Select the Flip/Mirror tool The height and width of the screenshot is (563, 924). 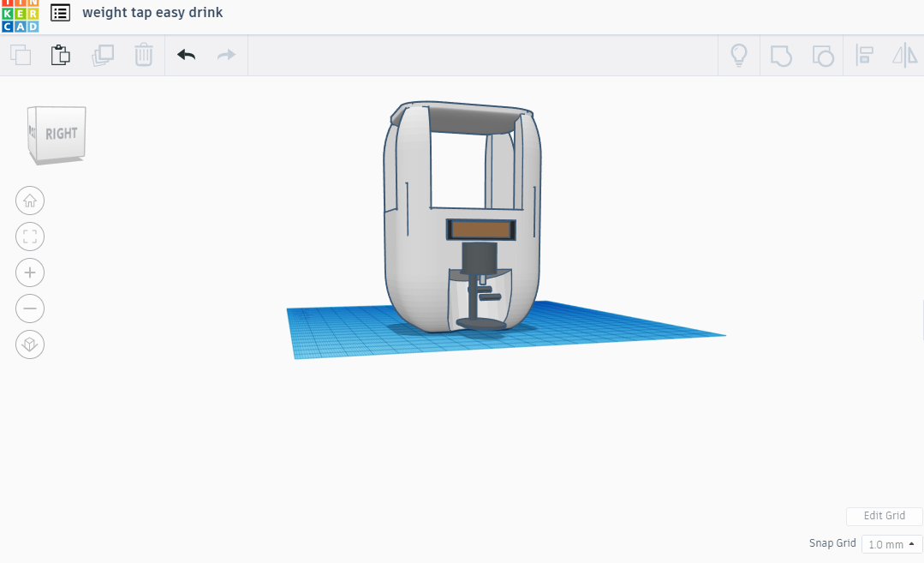(903, 55)
